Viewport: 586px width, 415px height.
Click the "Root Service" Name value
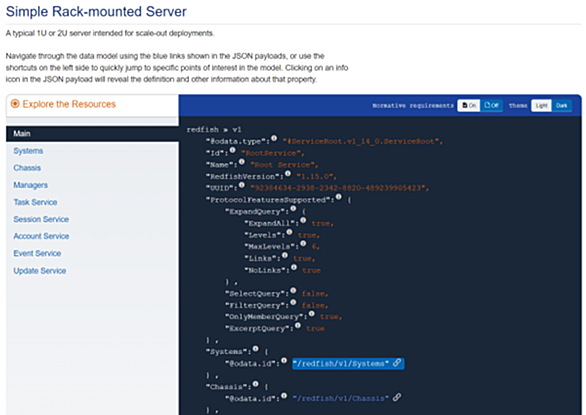coord(284,165)
